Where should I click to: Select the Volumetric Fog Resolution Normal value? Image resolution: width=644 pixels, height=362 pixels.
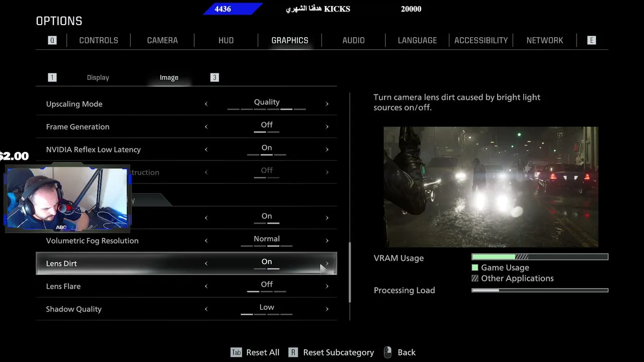267,239
